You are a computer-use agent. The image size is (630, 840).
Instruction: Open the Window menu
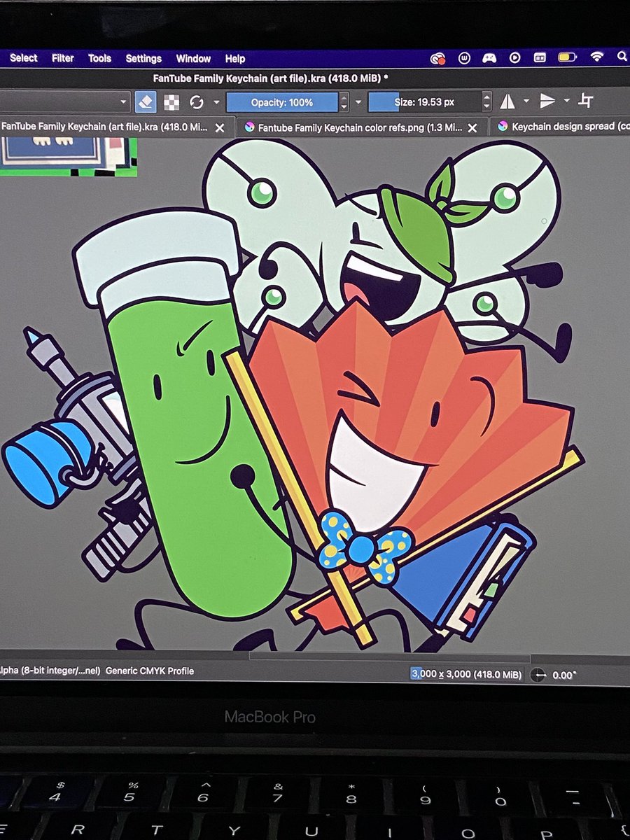pos(193,59)
